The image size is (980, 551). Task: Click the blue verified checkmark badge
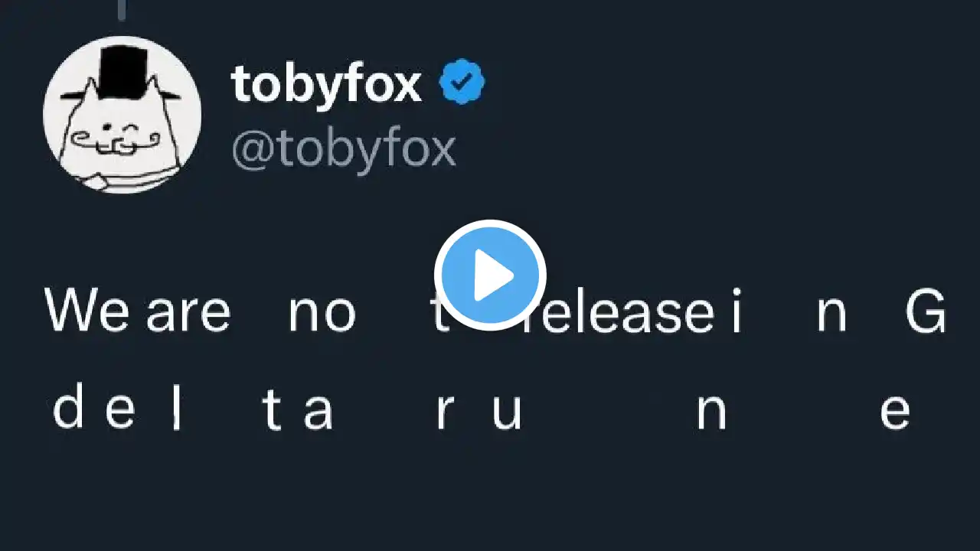(462, 83)
